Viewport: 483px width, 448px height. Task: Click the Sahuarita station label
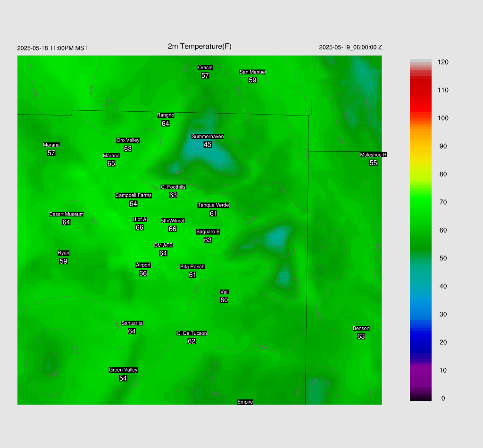click(132, 323)
